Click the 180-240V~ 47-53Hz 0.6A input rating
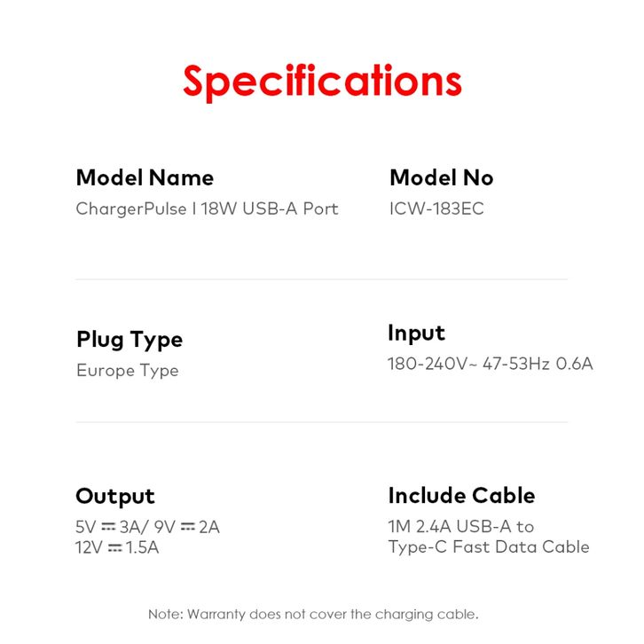 tap(490, 364)
